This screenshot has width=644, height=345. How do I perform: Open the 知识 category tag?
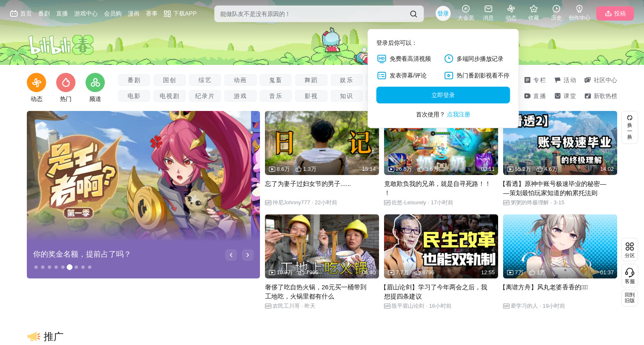point(347,96)
